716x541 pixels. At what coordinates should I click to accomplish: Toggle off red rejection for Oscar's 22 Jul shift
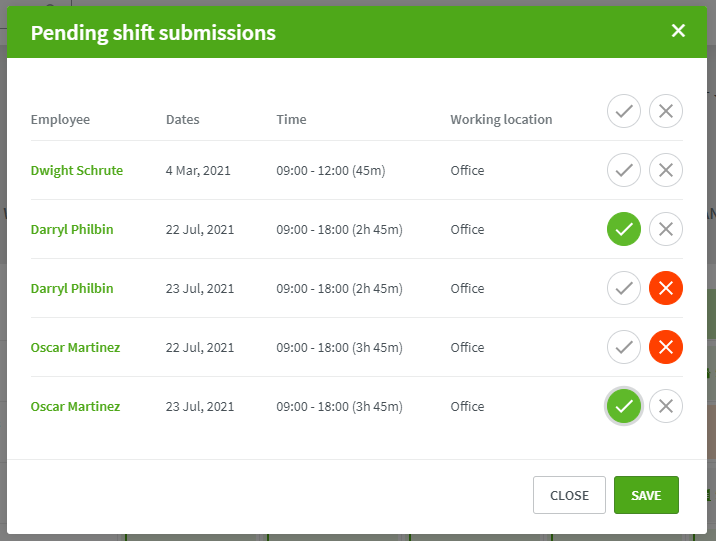click(x=666, y=347)
